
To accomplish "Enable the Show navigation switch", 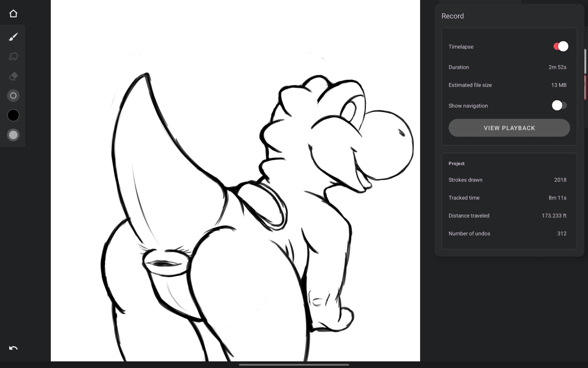I will [x=559, y=105].
